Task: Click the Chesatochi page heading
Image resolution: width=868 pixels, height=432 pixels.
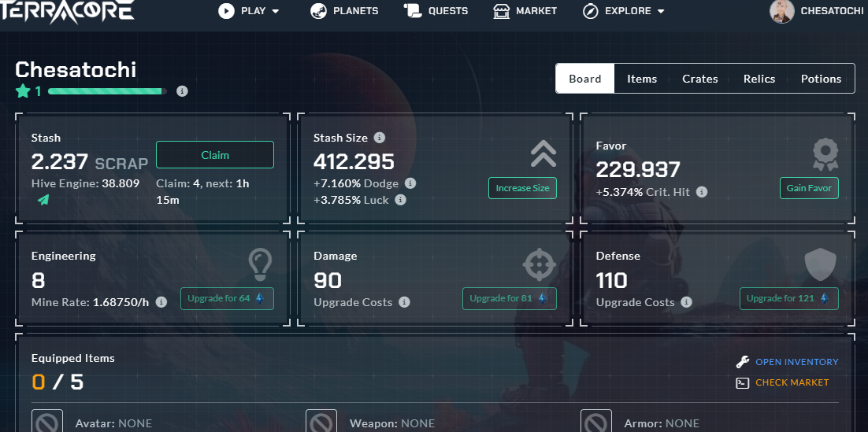Action: [x=76, y=70]
